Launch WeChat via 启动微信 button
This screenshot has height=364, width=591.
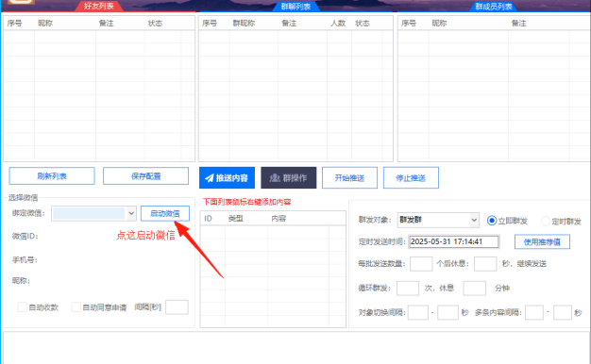(165, 213)
